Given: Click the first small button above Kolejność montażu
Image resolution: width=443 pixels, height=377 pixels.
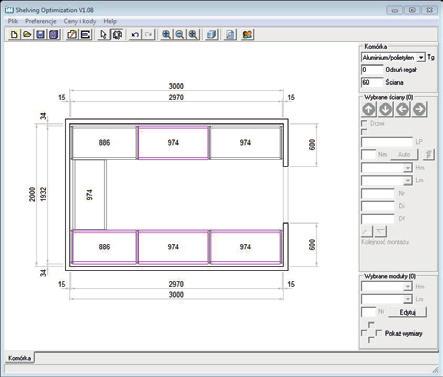Looking at the screenshot, I should (x=367, y=231).
